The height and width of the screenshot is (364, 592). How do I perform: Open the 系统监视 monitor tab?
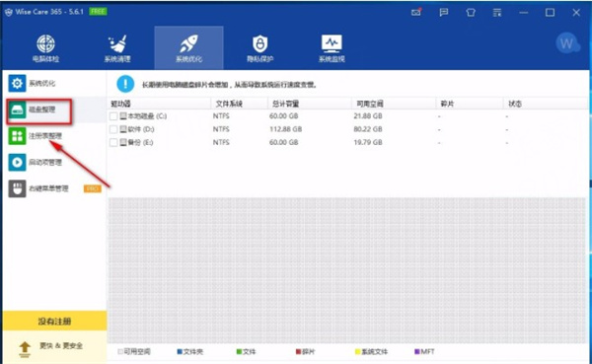(332, 48)
